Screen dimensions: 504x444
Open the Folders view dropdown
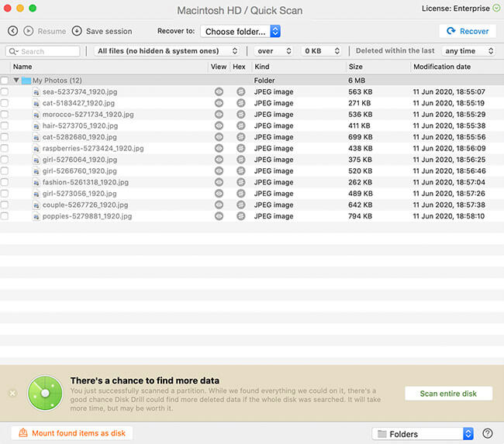click(423, 434)
